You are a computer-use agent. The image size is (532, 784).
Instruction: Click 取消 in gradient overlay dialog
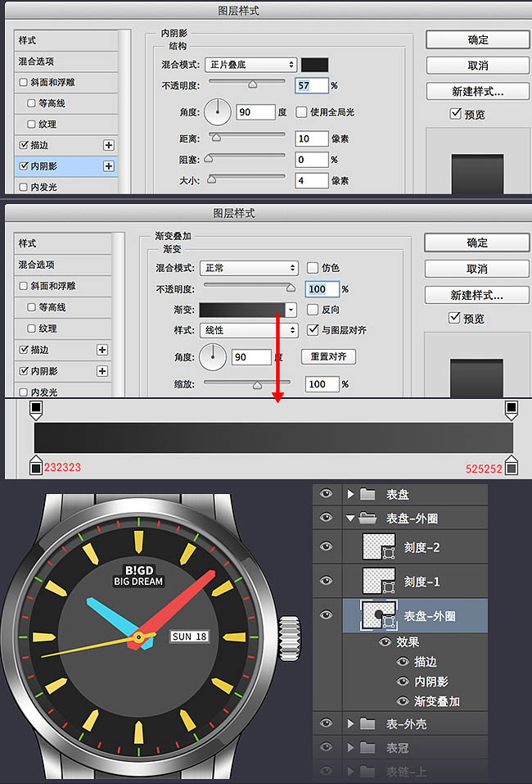tap(476, 269)
